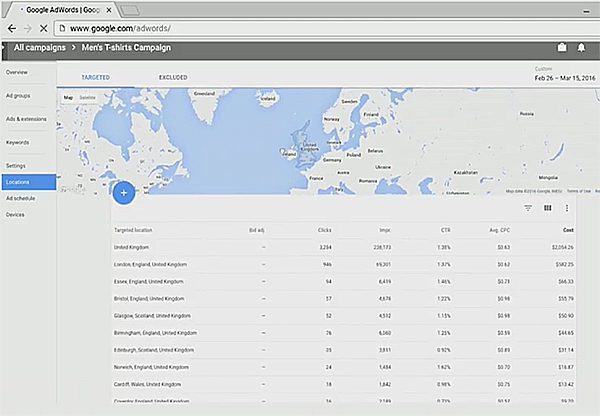This screenshot has width=600, height=416.
Task: Open Settings in the sidebar
Action: [16, 166]
